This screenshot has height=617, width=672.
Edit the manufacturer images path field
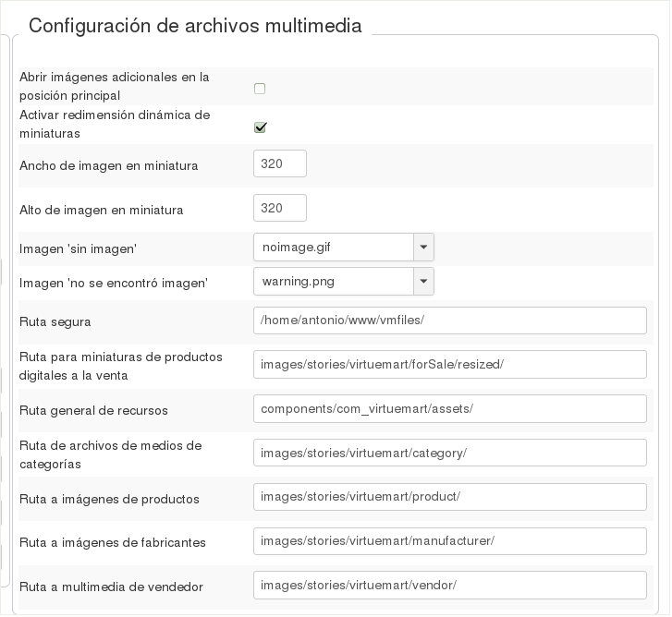tap(450, 541)
